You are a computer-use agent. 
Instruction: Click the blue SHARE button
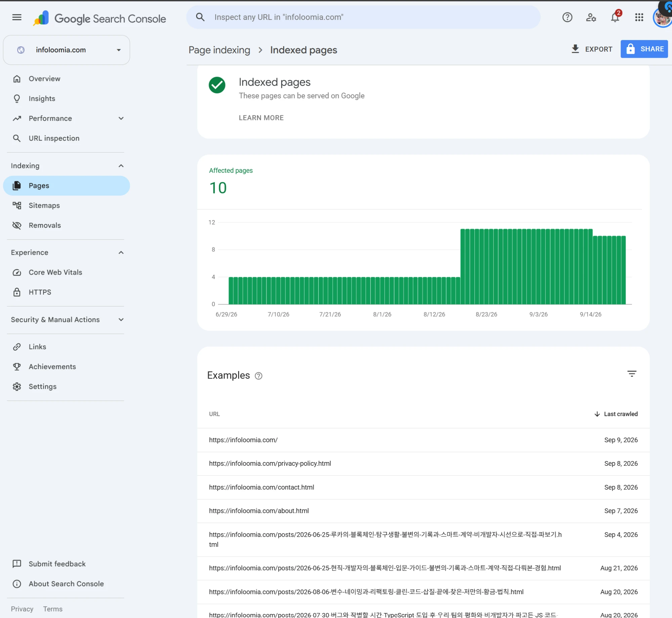[x=644, y=49]
